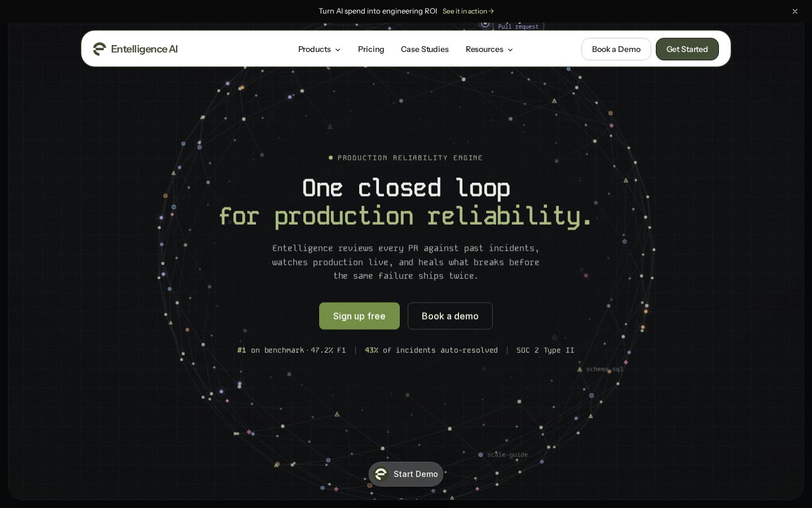Viewport: 812px width, 508px height.
Task: Click the "SOC 2 Type II" text
Action: coord(545,351)
